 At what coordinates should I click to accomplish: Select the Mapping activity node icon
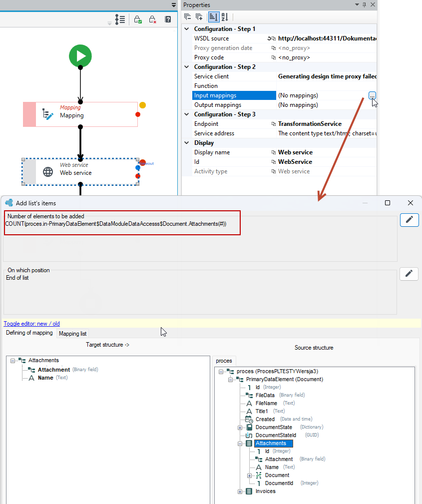pos(48,114)
